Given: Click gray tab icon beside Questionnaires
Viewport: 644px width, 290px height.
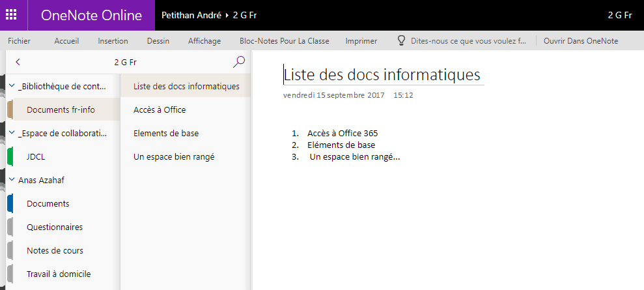Looking at the screenshot, I should click(x=10, y=227).
